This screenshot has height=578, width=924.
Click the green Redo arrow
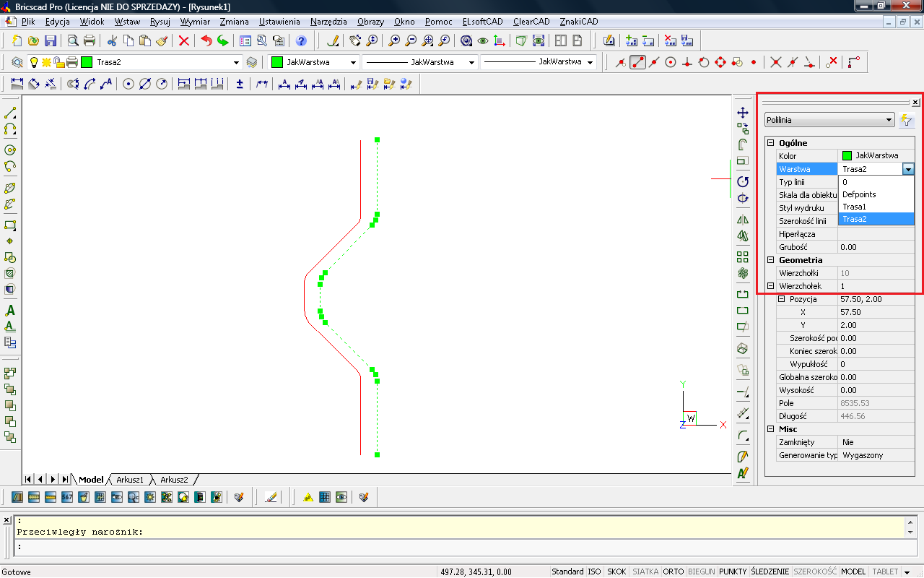(x=223, y=40)
